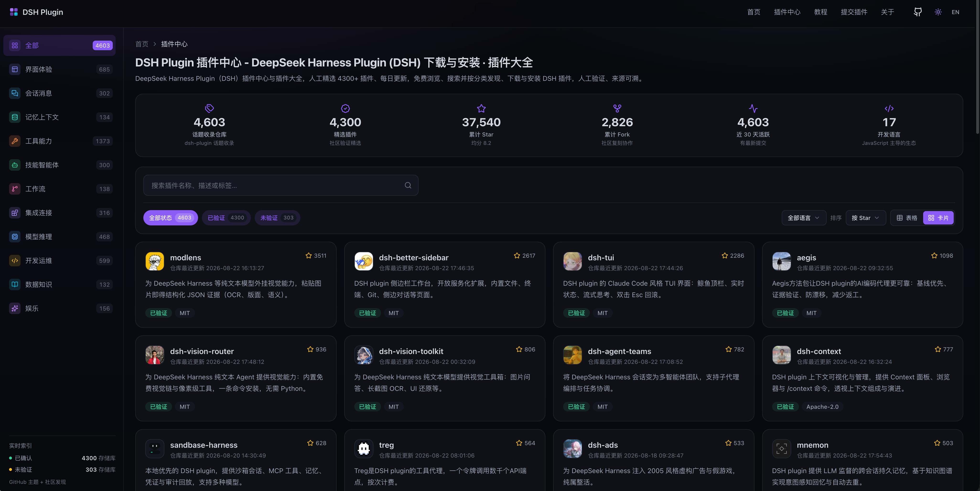Image resolution: width=980 pixels, height=491 pixels.
Task: Open 插件中心 in top navigation
Action: (x=787, y=12)
